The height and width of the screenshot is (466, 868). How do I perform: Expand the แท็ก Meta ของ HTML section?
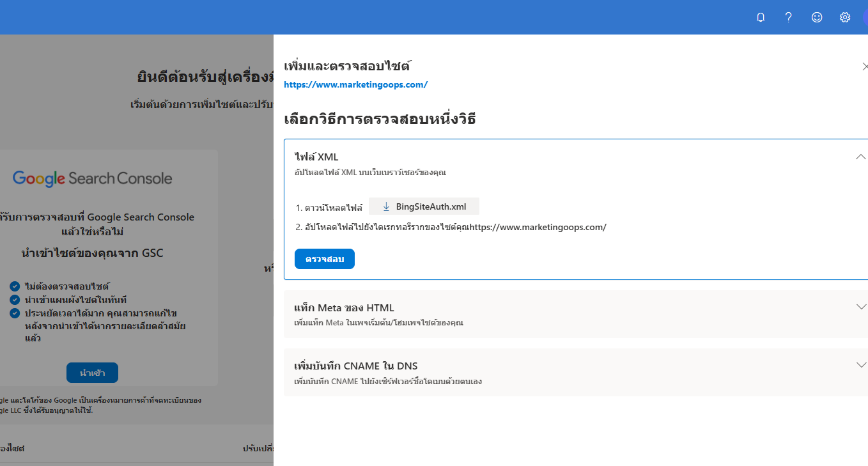[x=861, y=307]
